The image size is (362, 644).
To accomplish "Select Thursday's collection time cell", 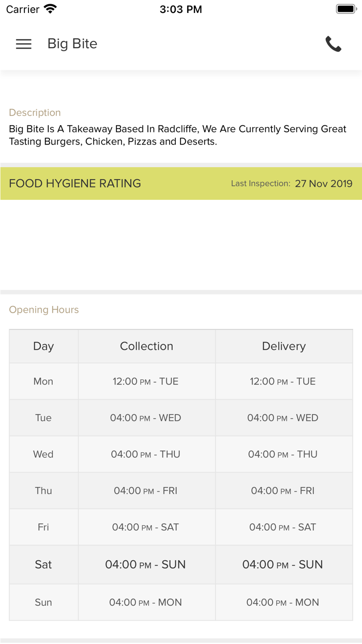I will tap(146, 491).
